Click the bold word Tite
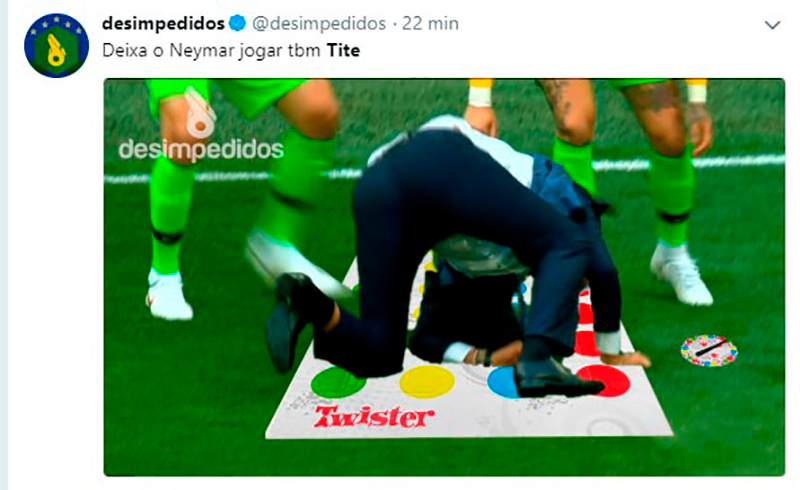800x490 pixels. click(x=343, y=51)
